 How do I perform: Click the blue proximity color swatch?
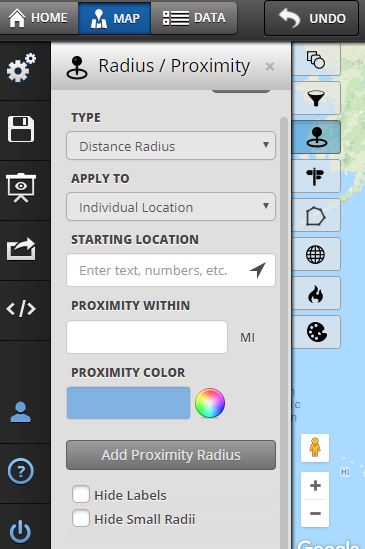pos(128,403)
